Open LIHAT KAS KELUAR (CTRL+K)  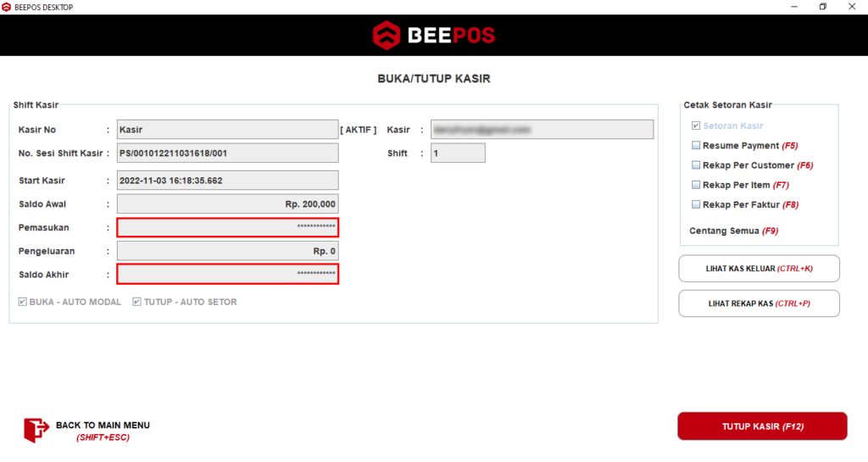pyautogui.click(x=759, y=269)
